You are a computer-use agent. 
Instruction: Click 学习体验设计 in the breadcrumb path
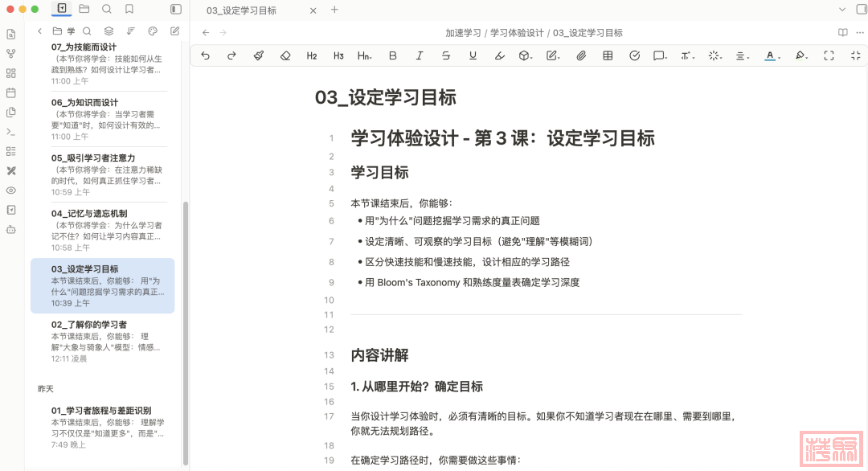point(517,33)
